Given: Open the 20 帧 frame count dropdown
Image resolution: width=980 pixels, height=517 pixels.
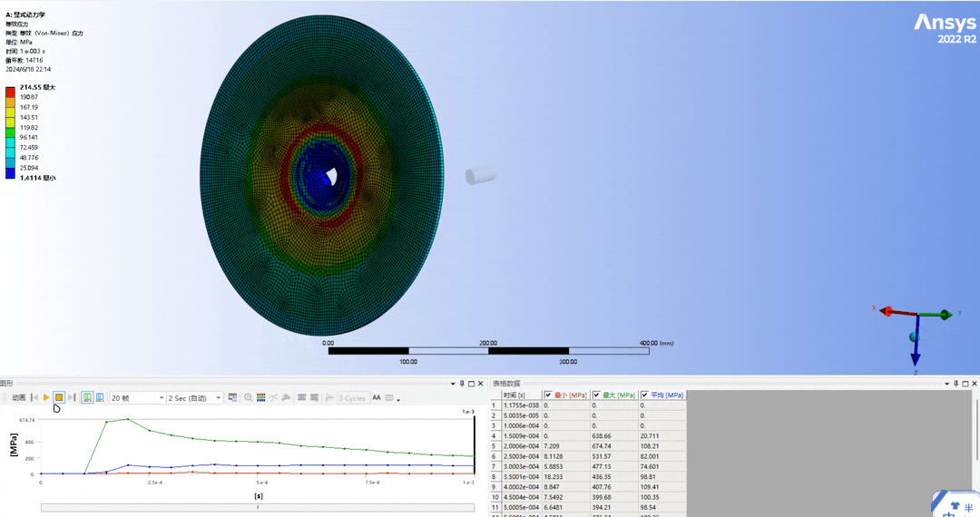Looking at the screenshot, I should pos(161,397).
